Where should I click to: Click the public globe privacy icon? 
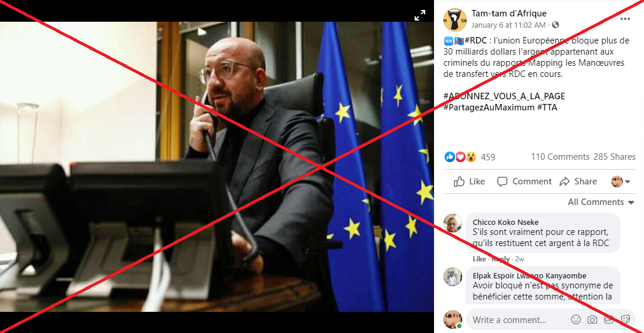555,25
